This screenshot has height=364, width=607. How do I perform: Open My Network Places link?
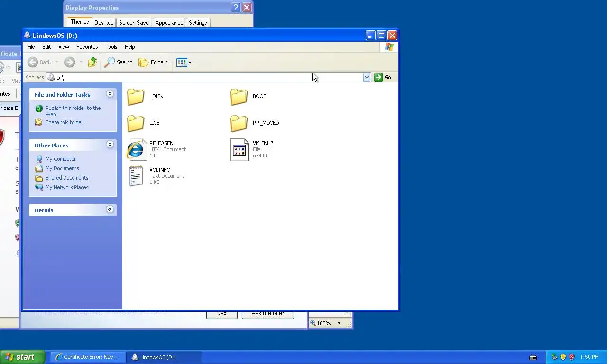[67, 187]
